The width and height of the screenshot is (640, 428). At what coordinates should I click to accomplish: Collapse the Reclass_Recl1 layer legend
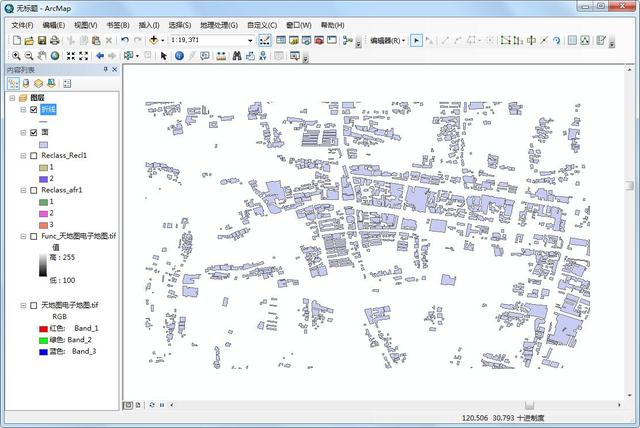click(x=23, y=156)
